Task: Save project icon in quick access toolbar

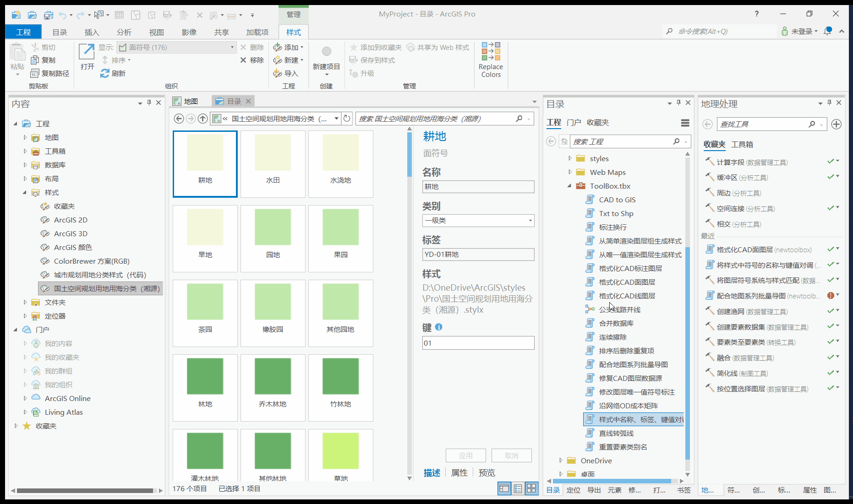Action: coord(48,15)
